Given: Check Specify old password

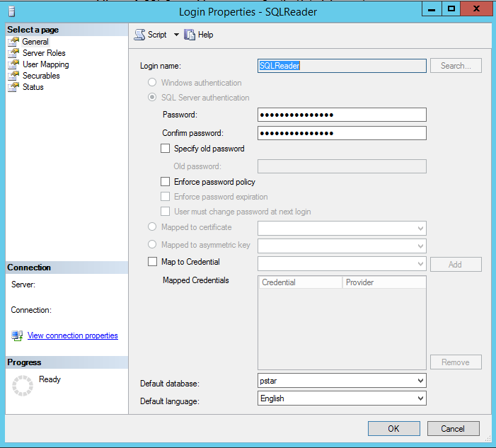Looking at the screenshot, I should (x=165, y=149).
